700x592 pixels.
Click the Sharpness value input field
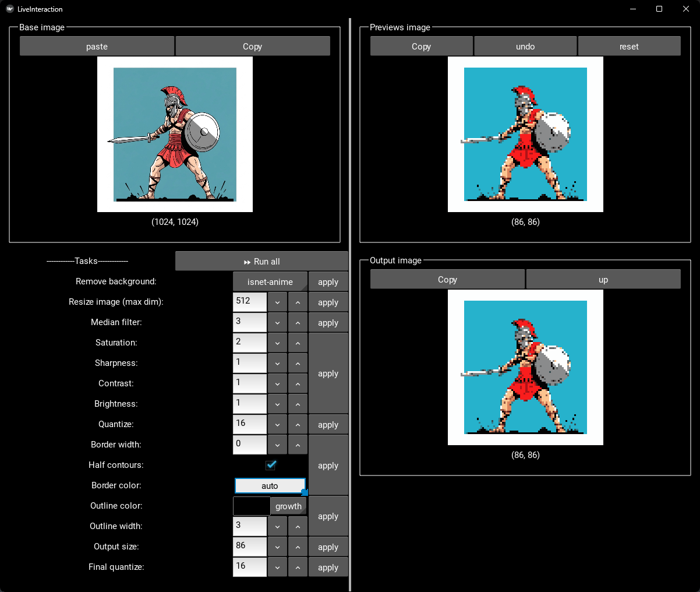(250, 364)
